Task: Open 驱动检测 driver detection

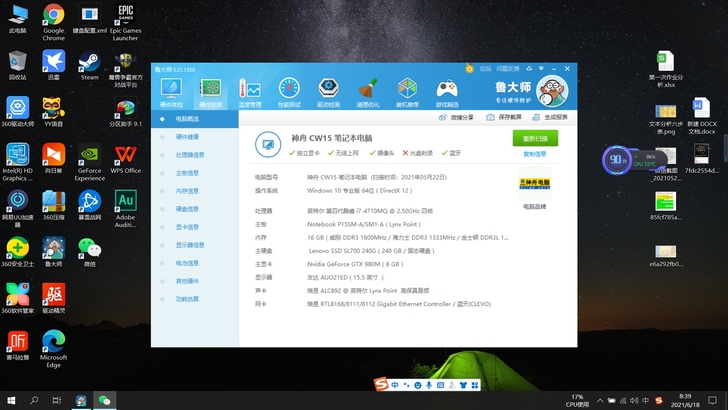Action: [328, 93]
